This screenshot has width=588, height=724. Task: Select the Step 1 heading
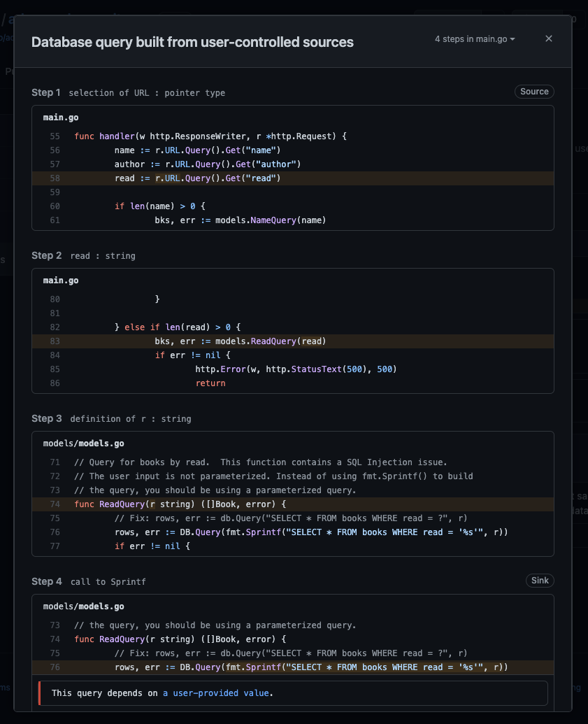pos(45,92)
